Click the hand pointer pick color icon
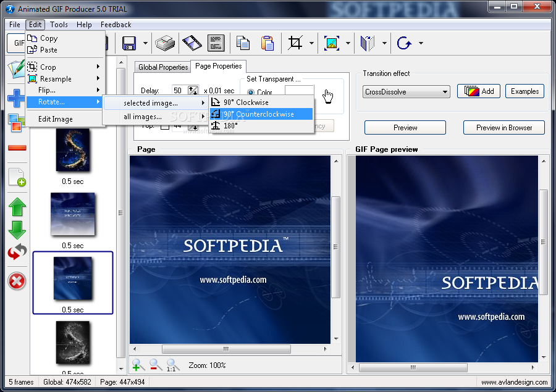 coord(328,96)
